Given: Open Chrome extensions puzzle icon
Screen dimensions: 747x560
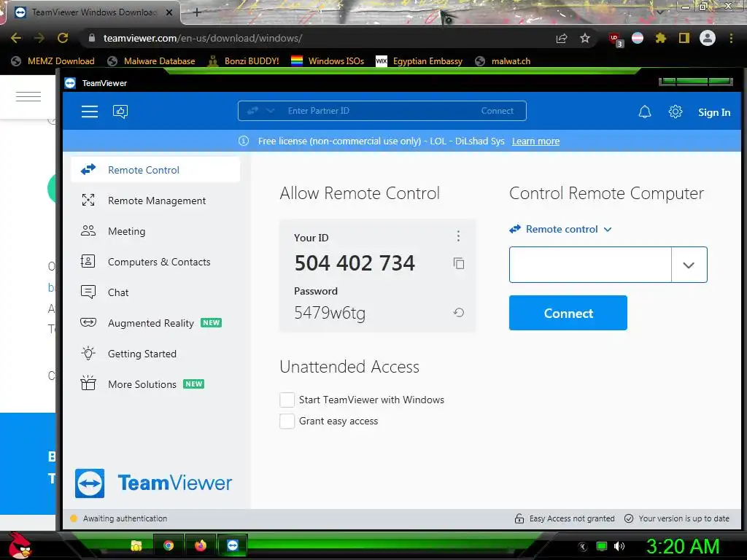Looking at the screenshot, I should 660,38.
